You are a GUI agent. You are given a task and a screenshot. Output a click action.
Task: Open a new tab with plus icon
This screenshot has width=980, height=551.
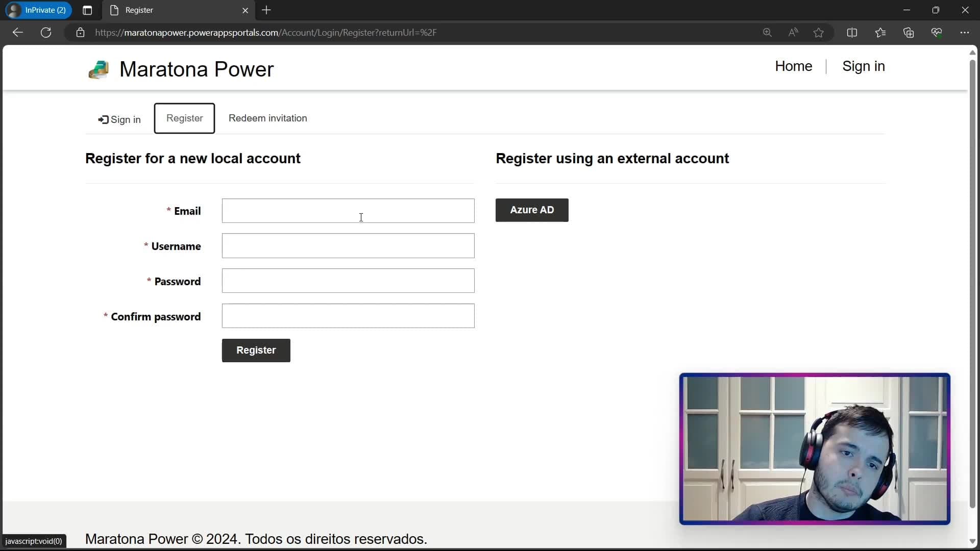click(266, 10)
